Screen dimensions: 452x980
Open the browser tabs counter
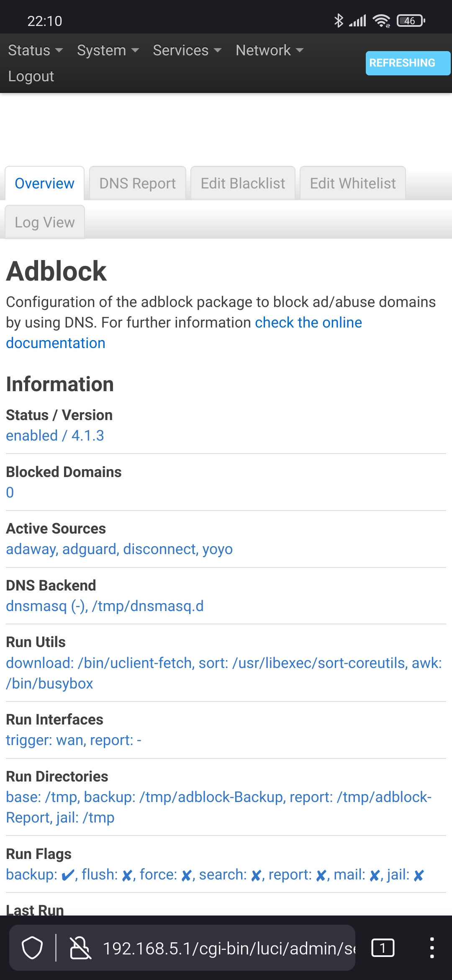tap(383, 948)
